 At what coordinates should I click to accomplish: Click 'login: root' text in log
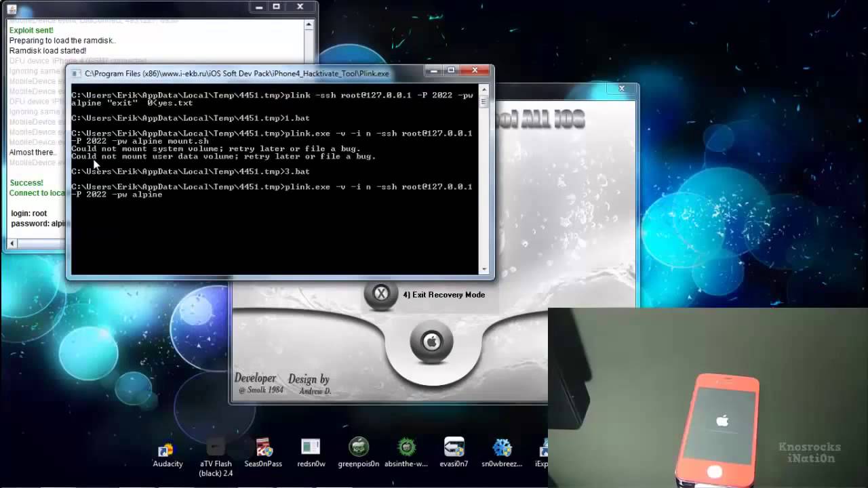(x=29, y=213)
